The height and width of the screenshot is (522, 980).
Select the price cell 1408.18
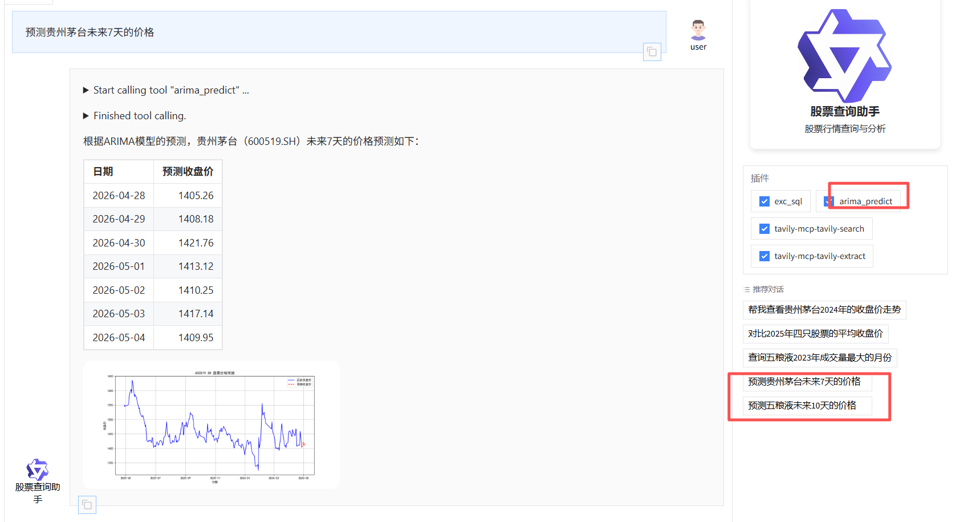pyautogui.click(x=188, y=219)
